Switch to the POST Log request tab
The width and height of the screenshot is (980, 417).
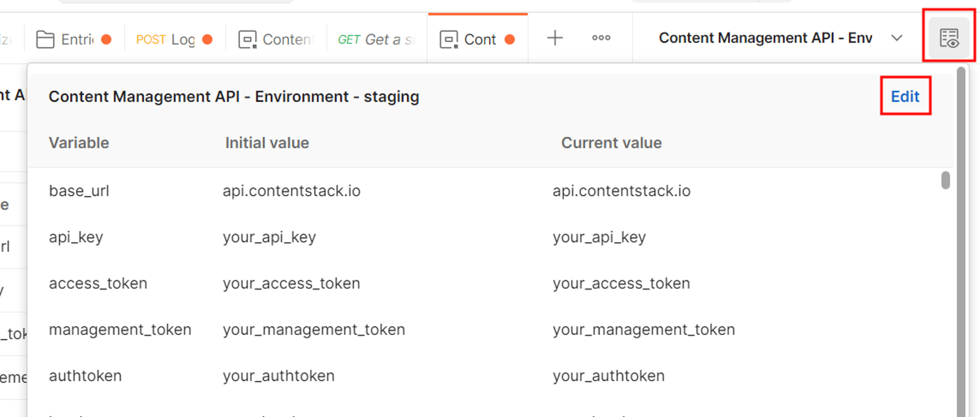tap(175, 39)
